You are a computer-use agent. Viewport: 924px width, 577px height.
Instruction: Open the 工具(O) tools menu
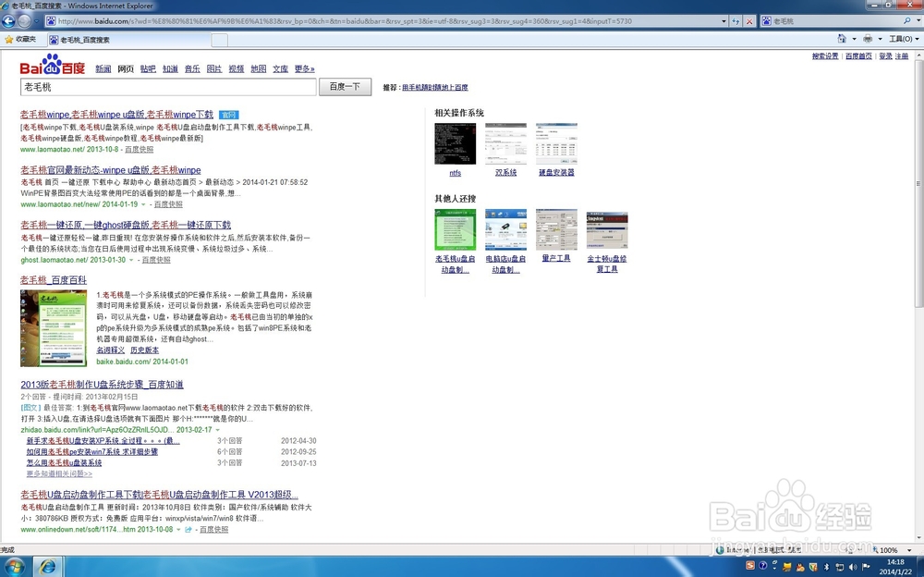(904, 39)
